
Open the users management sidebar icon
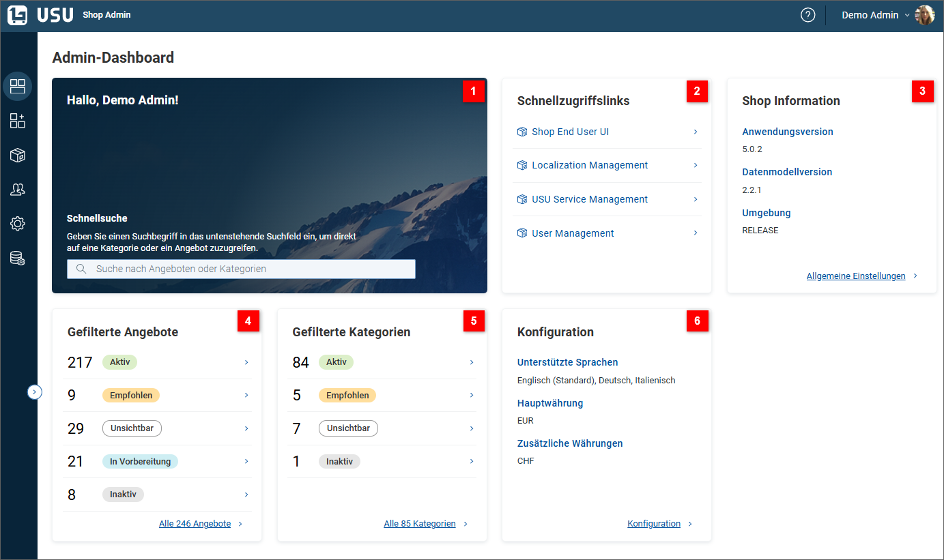coord(17,189)
